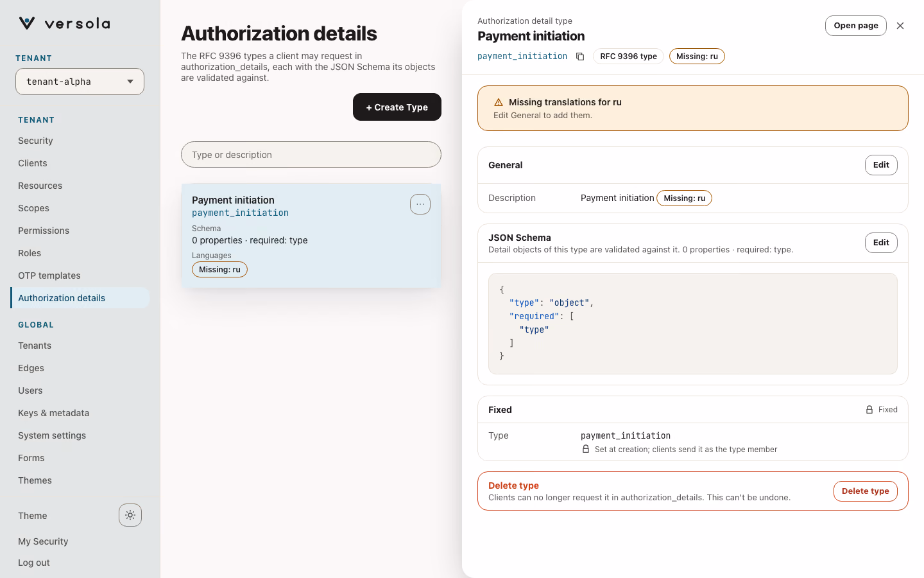The image size is (924, 578).
Task: Open the Clients section
Action: [80, 163]
